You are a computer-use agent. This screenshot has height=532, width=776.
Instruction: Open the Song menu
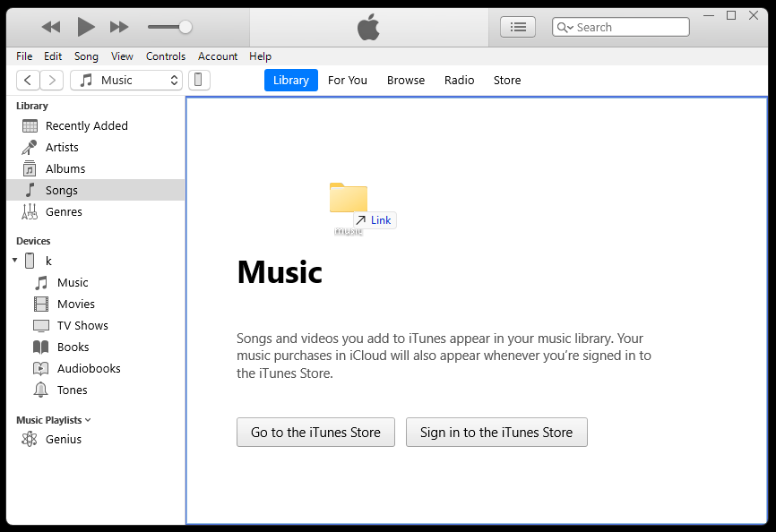[86, 56]
